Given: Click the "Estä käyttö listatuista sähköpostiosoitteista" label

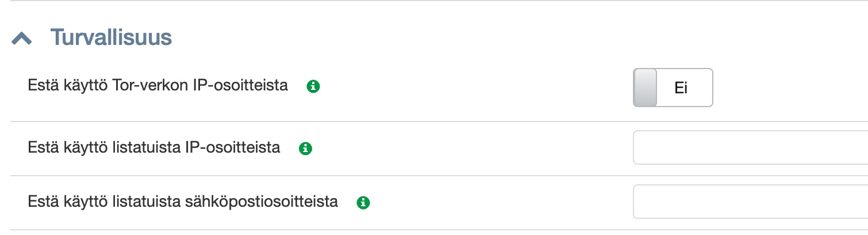Looking at the screenshot, I should [x=183, y=202].
